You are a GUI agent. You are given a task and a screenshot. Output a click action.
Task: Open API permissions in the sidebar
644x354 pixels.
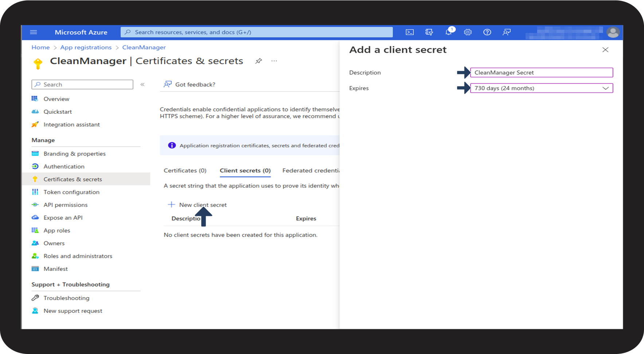pos(65,205)
